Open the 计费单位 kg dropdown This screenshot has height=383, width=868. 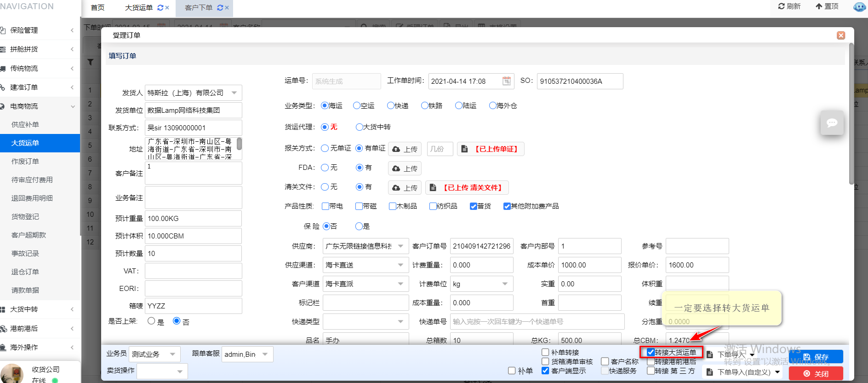click(x=505, y=284)
